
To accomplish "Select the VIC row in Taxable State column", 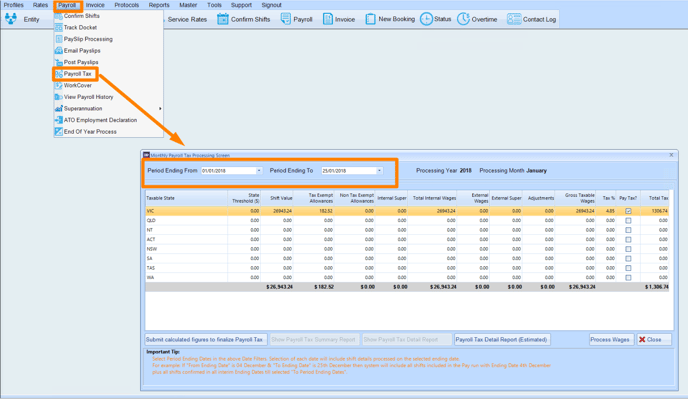I will coord(186,211).
